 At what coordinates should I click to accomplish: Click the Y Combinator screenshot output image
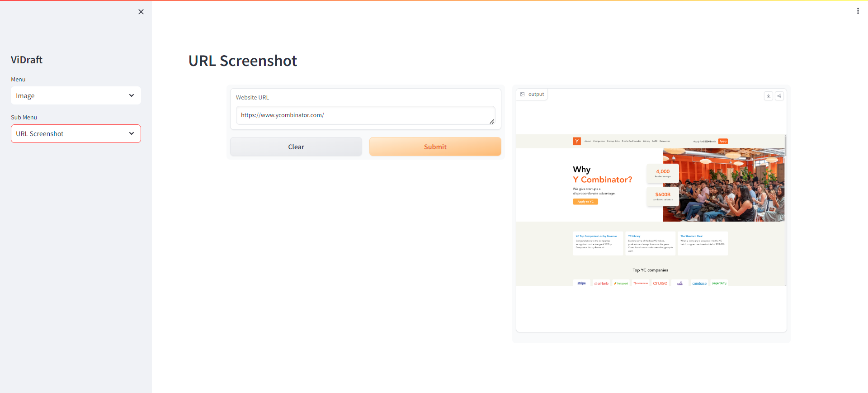[651, 210]
